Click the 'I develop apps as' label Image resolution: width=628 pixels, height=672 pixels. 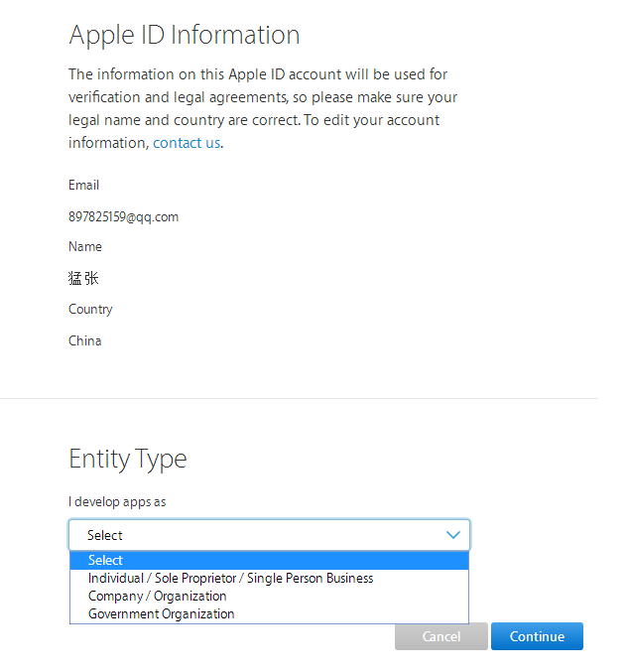click(x=117, y=501)
